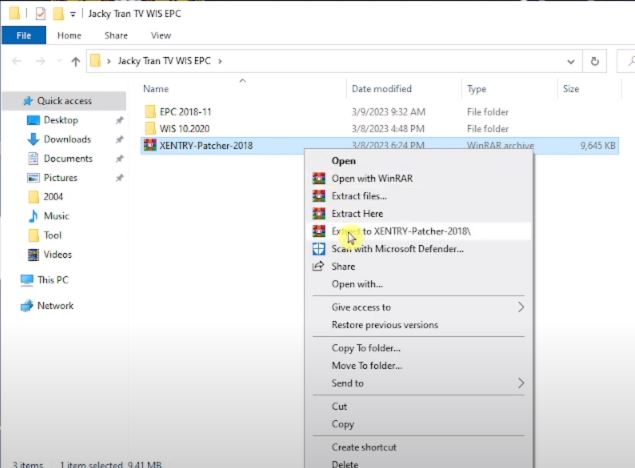The height and width of the screenshot is (468, 635).
Task: Choose Copy in context menu
Action: pyautogui.click(x=343, y=424)
